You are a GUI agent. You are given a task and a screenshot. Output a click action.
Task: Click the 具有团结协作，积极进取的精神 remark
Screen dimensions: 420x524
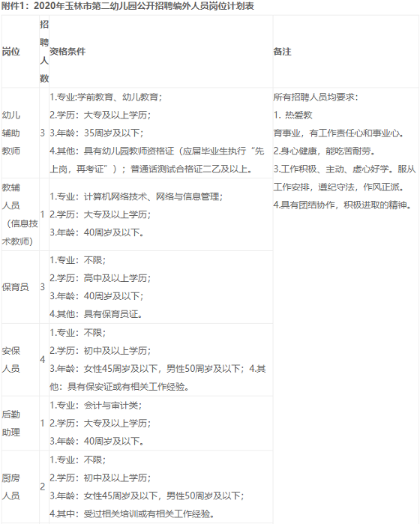[x=343, y=205]
